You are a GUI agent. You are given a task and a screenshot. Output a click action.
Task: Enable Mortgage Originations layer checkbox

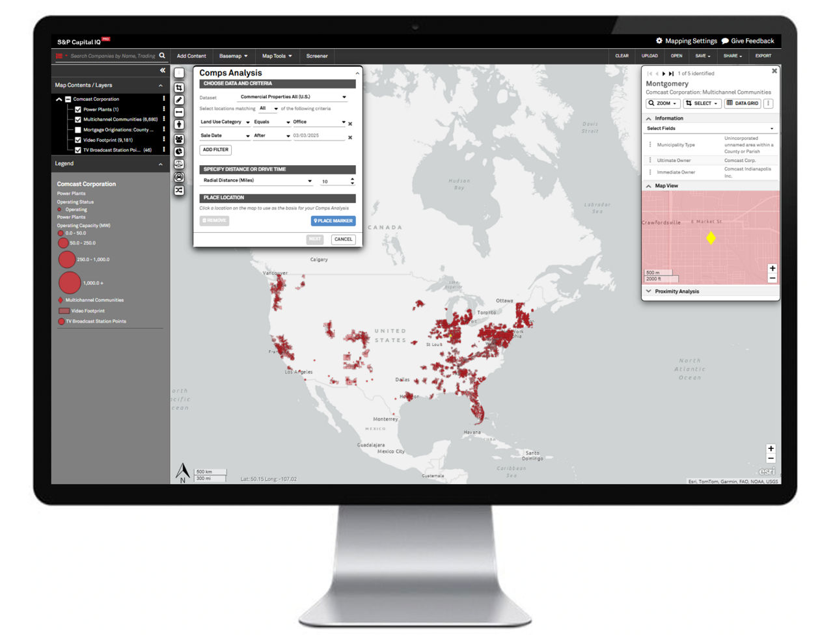click(78, 129)
